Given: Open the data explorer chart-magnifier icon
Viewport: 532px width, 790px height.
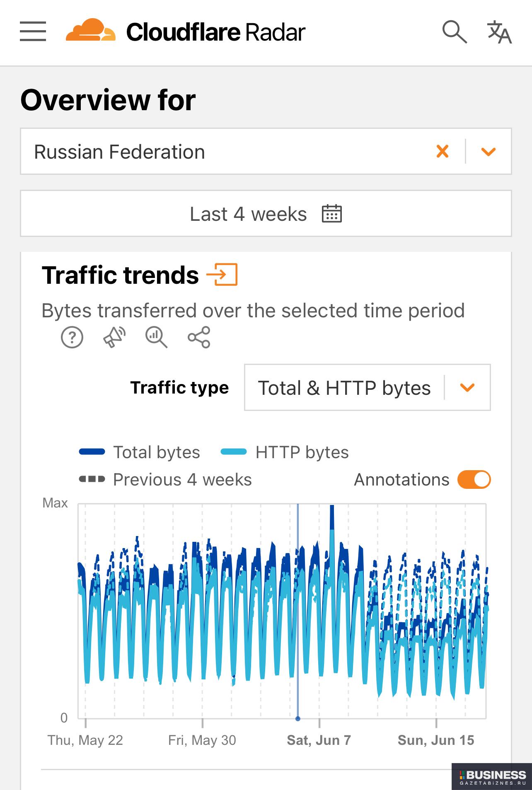Looking at the screenshot, I should click(156, 337).
